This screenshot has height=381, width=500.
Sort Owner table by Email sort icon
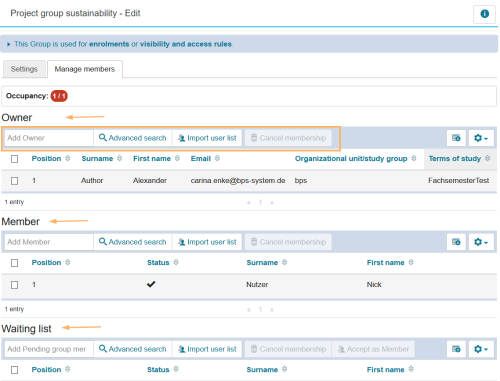click(x=217, y=158)
